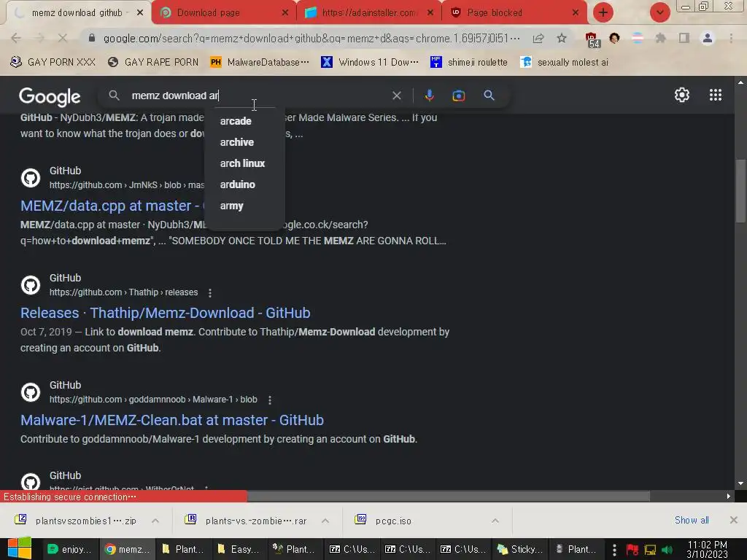This screenshot has width=747, height=560.
Task: Click GitHub favicon of JmNkS result
Action: pos(31,178)
